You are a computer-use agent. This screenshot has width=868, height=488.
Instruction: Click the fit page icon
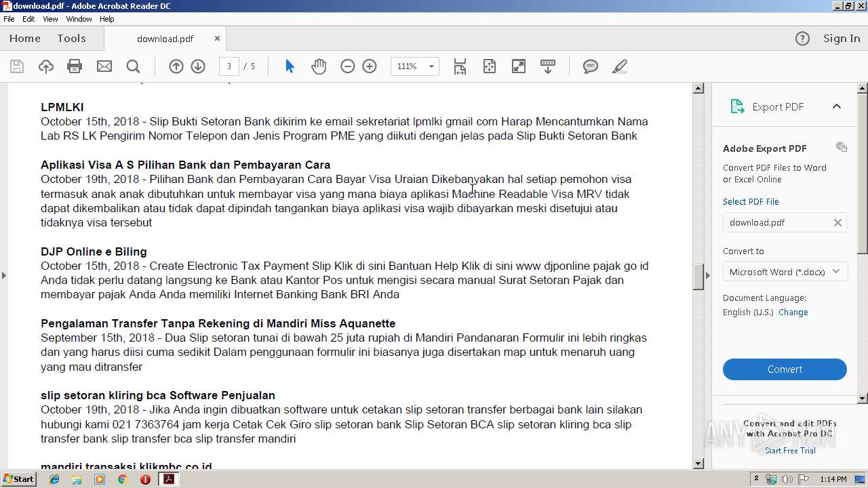(489, 66)
